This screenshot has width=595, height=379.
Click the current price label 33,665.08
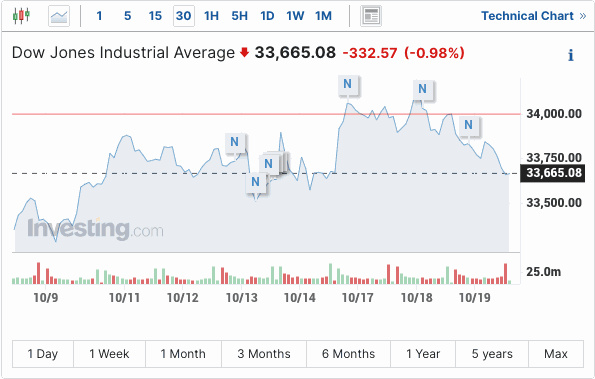pos(552,173)
